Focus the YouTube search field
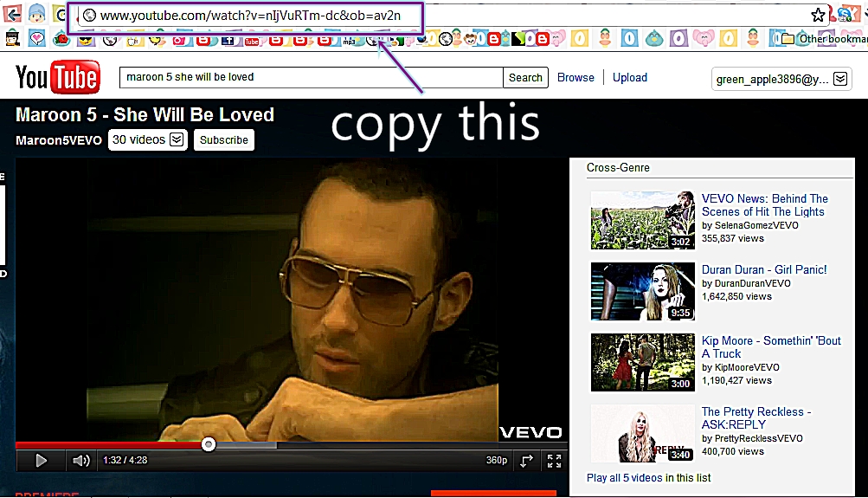 311,78
